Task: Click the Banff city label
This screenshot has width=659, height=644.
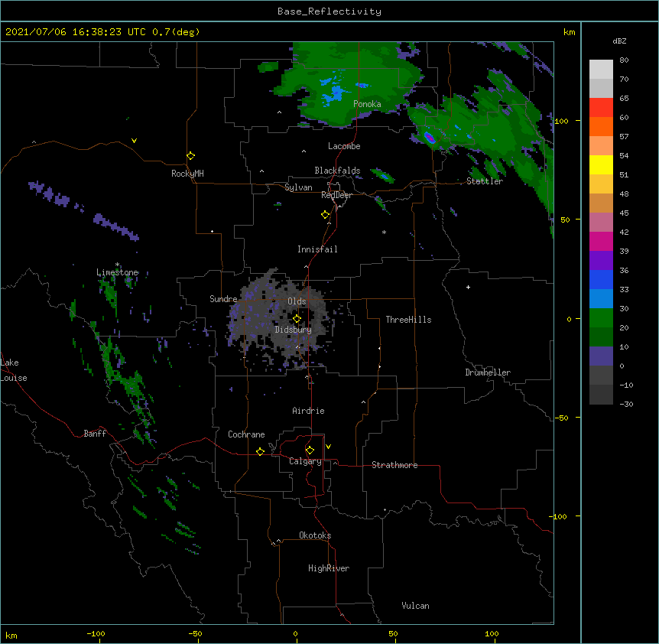Action: [x=95, y=434]
